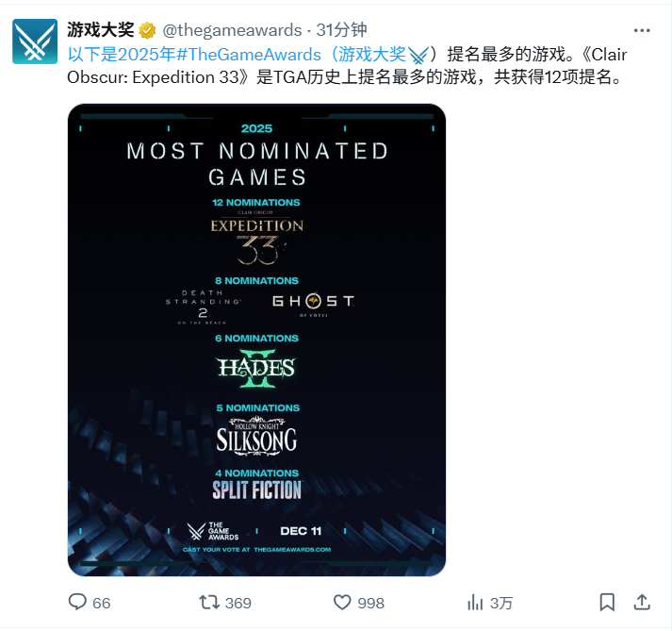
Task: Click the 369 reposts count
Action: 238,603
